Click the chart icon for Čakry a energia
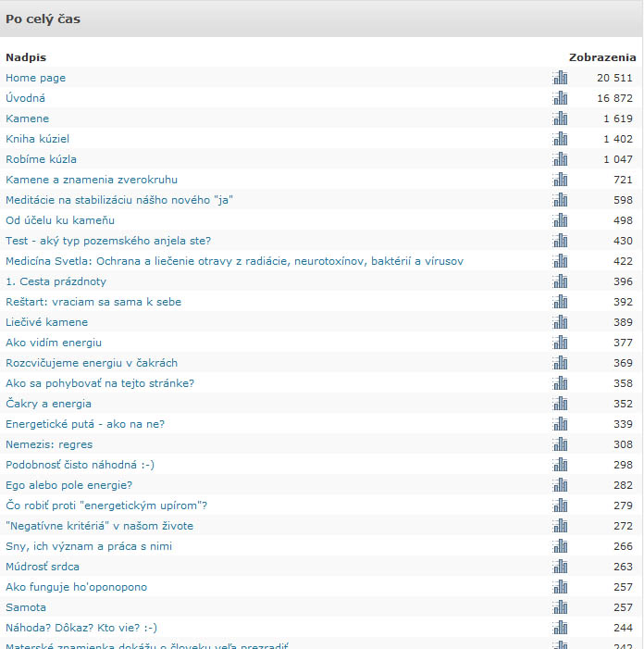644x649 pixels. coord(560,404)
